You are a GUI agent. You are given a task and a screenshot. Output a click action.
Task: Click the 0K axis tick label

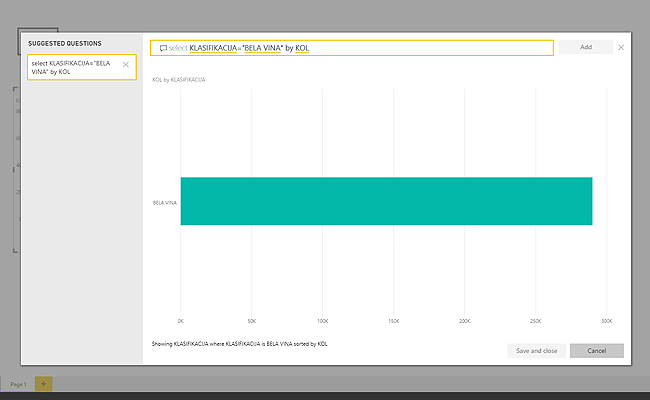[x=180, y=321]
